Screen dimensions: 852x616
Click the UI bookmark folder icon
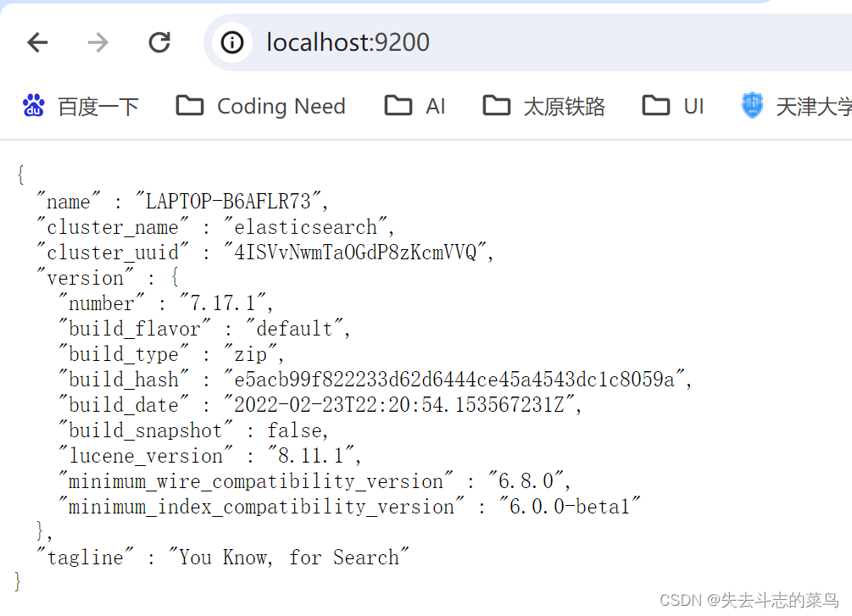click(655, 105)
